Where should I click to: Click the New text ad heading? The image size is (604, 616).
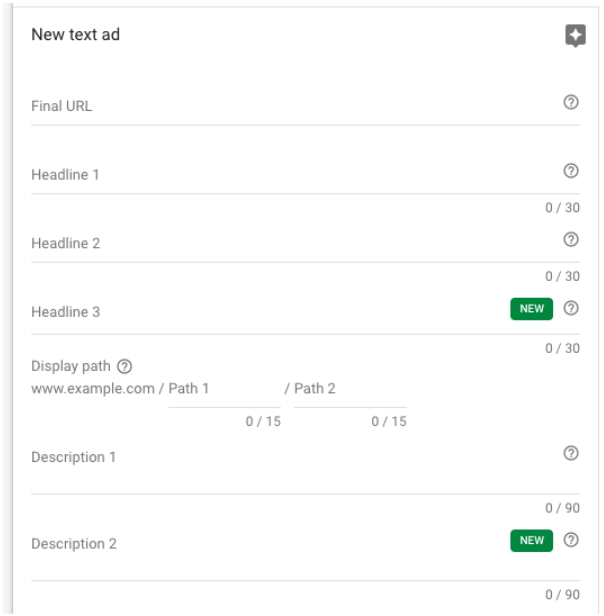tap(76, 35)
